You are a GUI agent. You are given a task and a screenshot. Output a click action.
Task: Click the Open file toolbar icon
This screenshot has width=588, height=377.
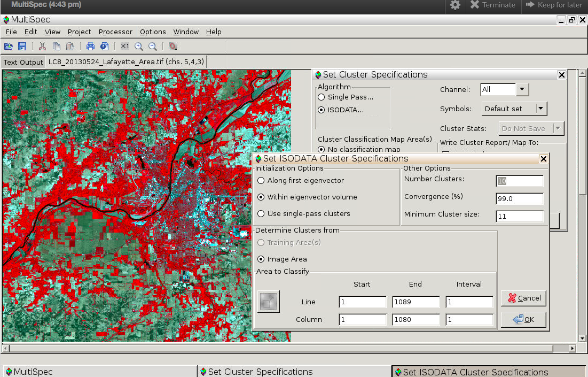point(9,47)
